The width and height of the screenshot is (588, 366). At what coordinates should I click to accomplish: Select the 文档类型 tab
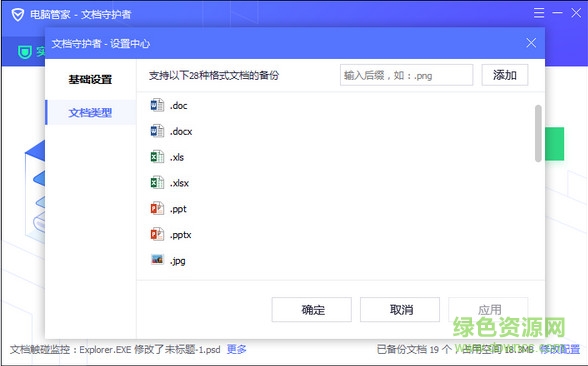(x=90, y=112)
